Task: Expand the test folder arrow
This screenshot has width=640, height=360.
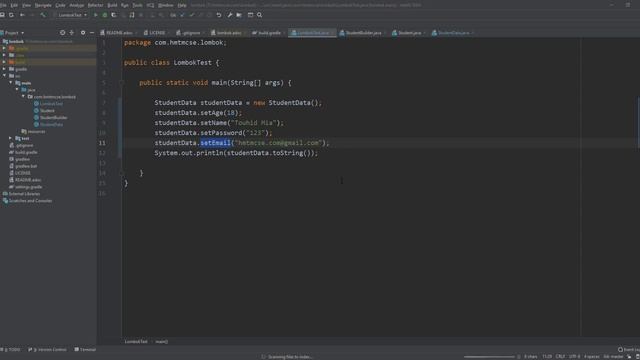Action: pos(11,138)
